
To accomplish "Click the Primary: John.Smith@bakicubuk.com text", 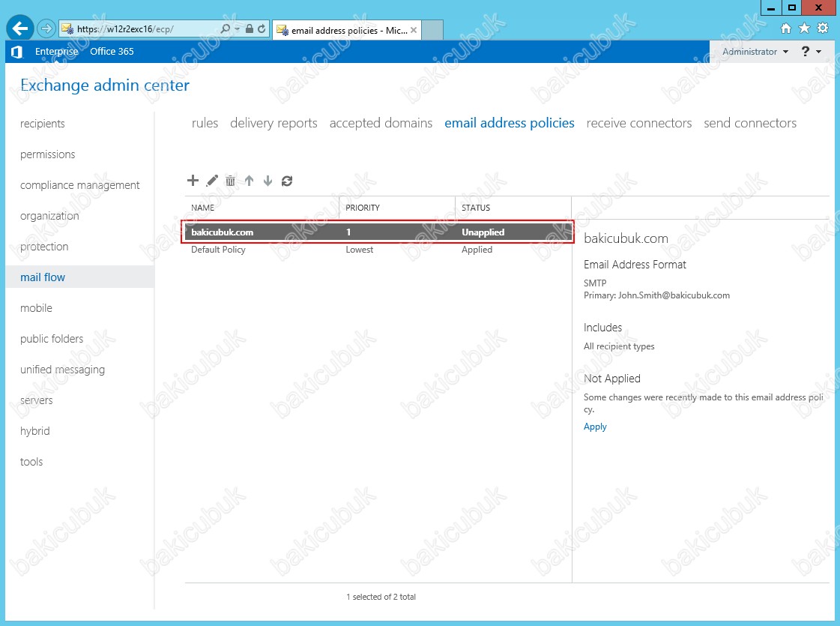I will click(656, 295).
